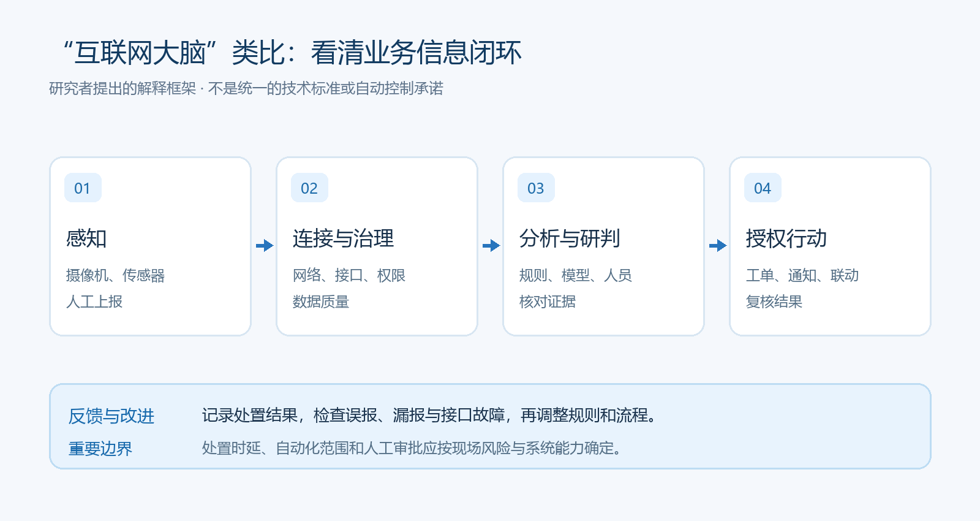Click the subtitle 研究者提出的解释框架
Screen dimensions: 980x521
pyautogui.click(x=246, y=88)
